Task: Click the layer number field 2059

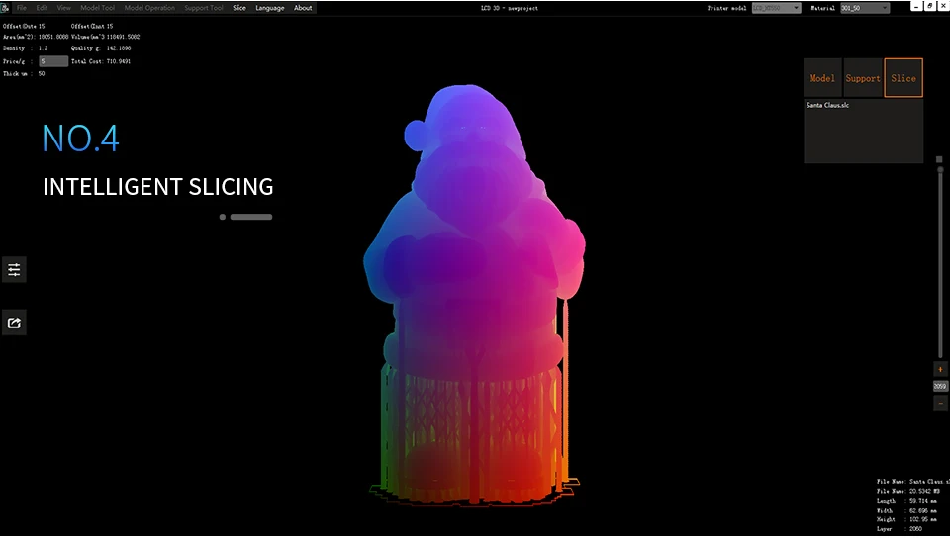Action: coord(940,386)
